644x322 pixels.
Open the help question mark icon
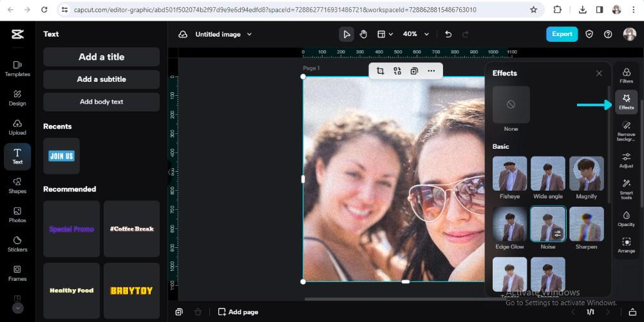pos(608,35)
